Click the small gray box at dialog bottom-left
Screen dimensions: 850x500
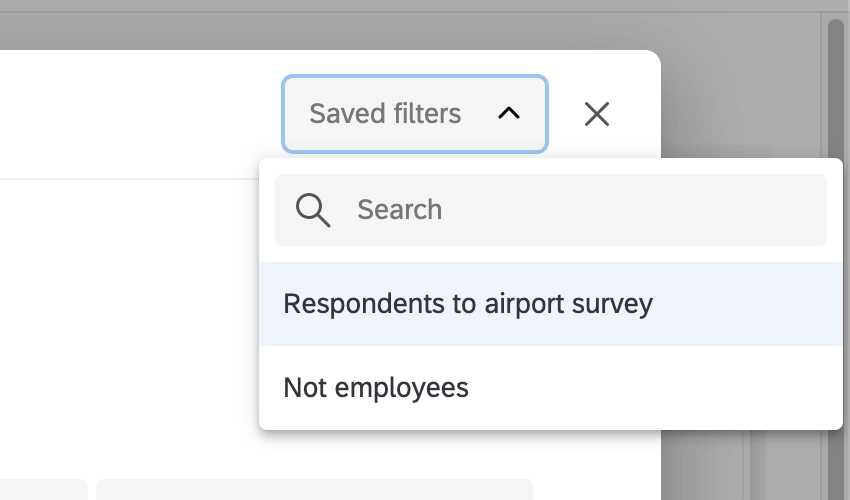40,490
